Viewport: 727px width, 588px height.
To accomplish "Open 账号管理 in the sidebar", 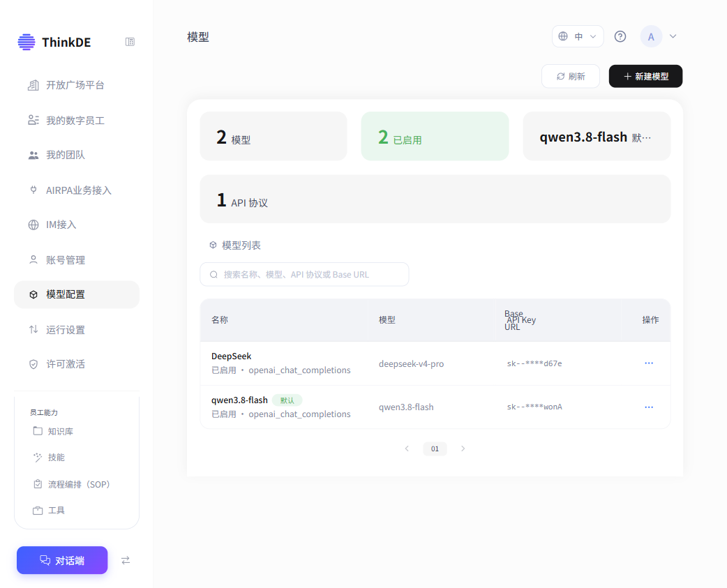I will (77, 260).
